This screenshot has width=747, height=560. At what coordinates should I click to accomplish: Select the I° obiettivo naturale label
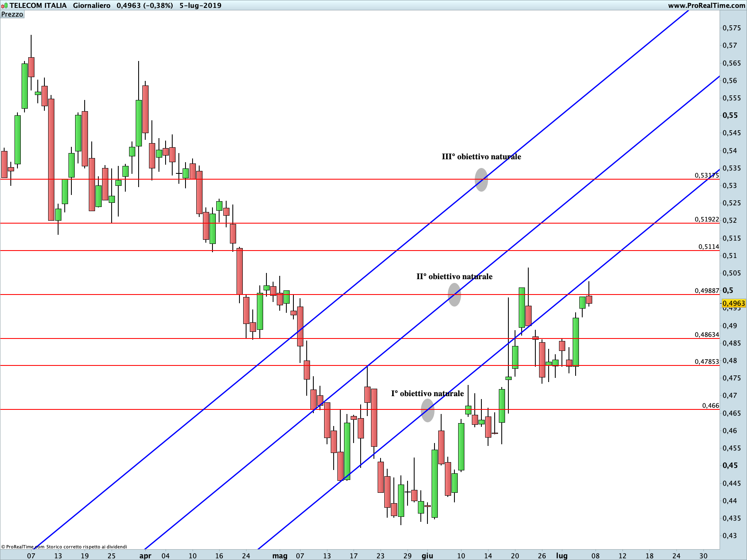click(427, 394)
